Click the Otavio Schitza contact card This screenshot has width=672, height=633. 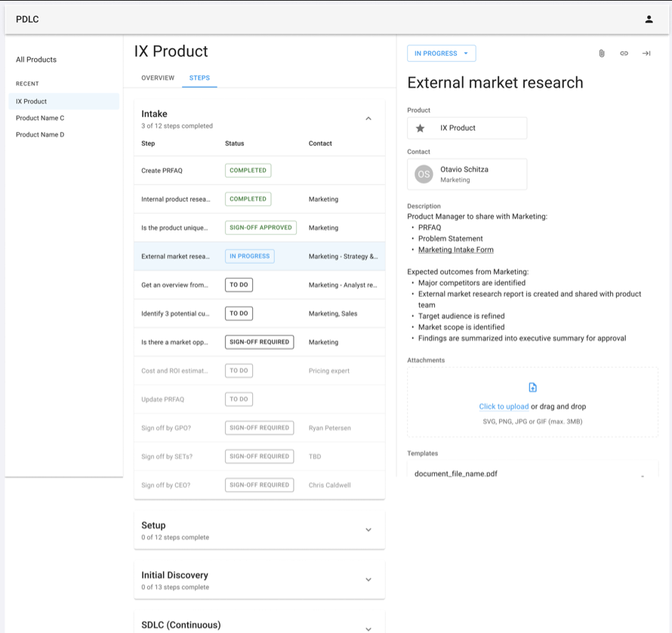pos(467,174)
